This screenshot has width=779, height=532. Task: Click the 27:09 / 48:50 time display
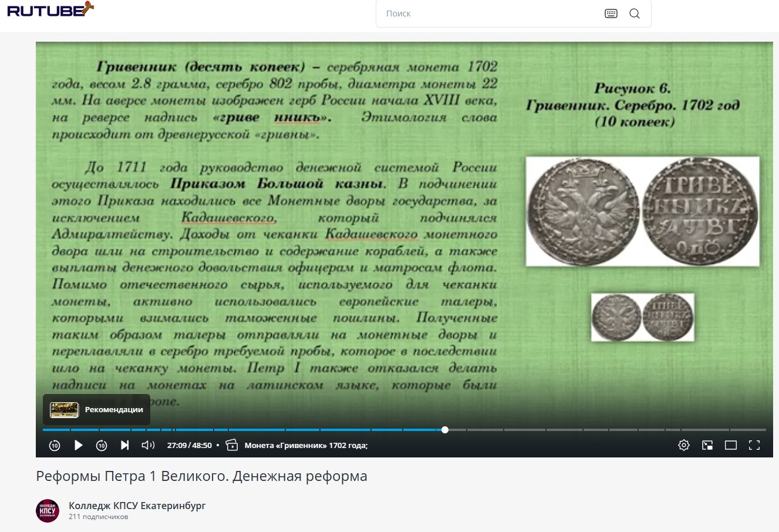(x=189, y=445)
